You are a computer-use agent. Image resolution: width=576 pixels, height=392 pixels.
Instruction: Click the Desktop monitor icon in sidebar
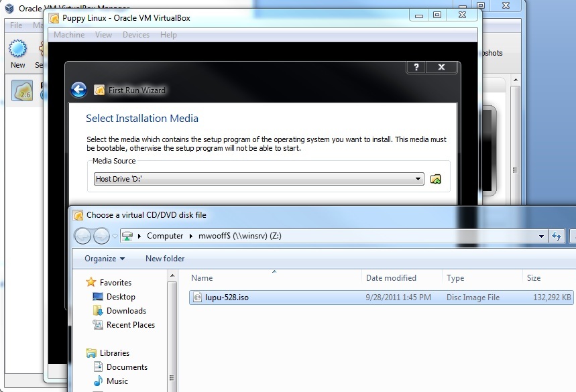pyautogui.click(x=98, y=297)
